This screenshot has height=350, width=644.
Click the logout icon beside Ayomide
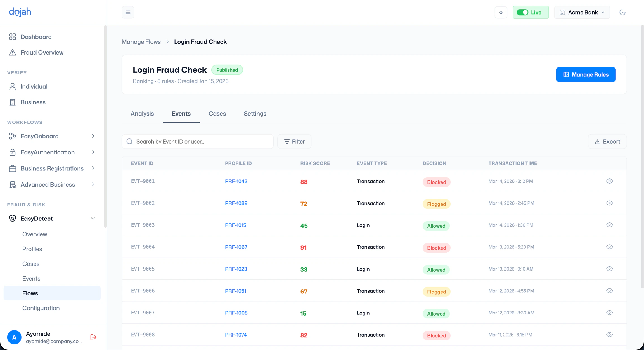tap(93, 337)
